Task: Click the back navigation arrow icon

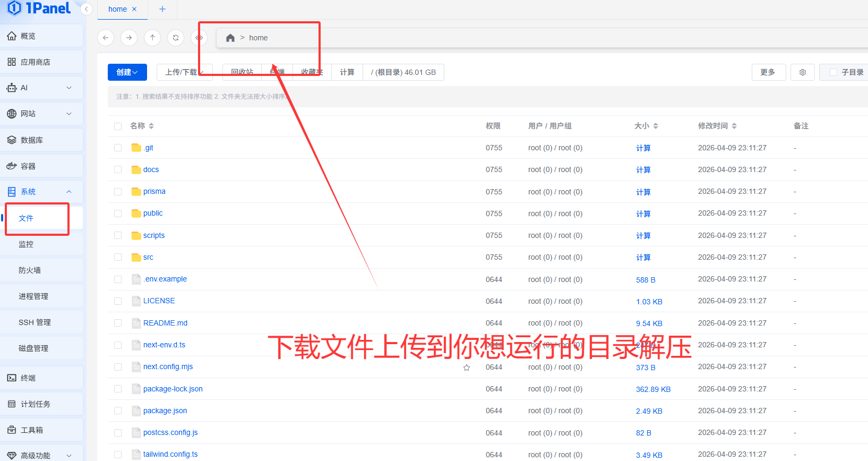Action: click(106, 38)
